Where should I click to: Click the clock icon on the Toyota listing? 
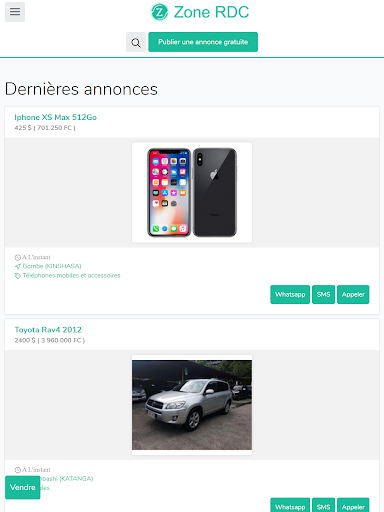(x=17, y=470)
